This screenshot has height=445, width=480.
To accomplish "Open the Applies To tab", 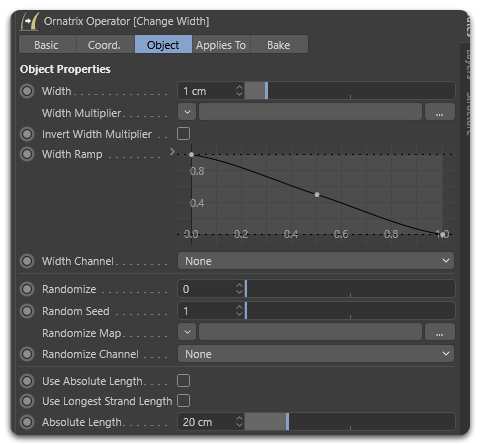I will coord(221,45).
